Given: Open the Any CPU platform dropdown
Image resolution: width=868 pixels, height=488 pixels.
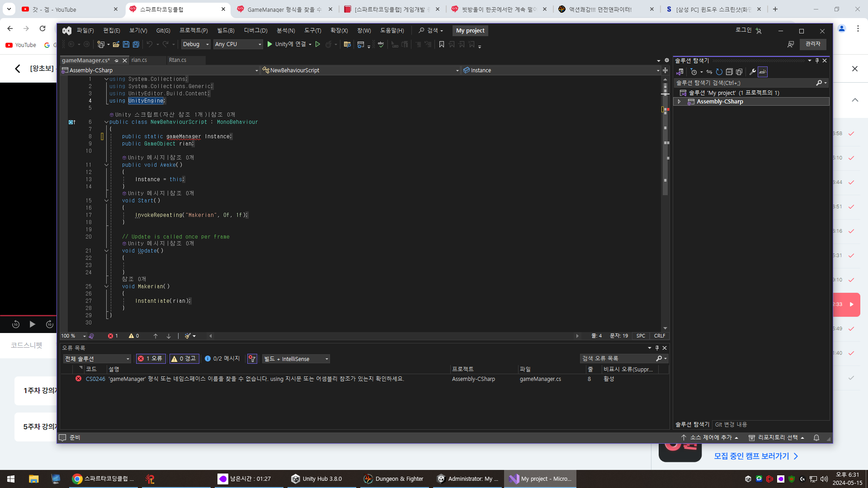Looking at the screenshot, I should point(238,44).
